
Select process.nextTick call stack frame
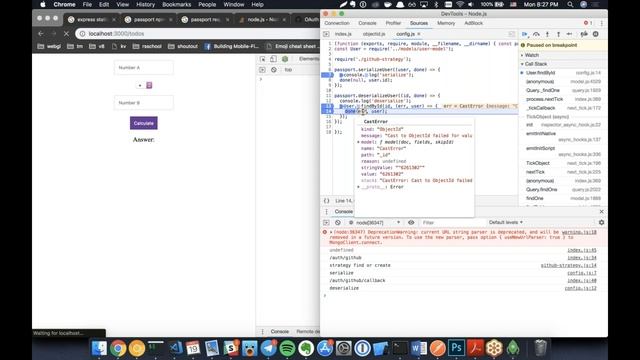pos(563,99)
